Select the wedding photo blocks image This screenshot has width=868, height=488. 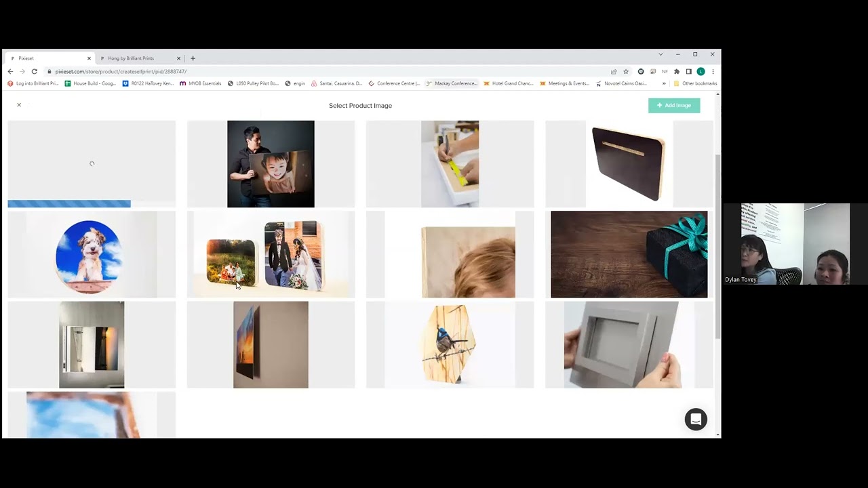pyautogui.click(x=271, y=254)
